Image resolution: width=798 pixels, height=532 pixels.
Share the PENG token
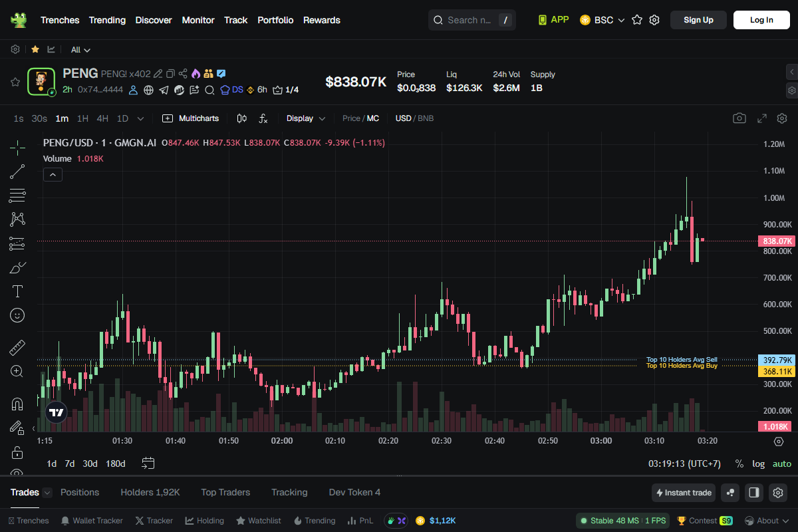[x=183, y=74]
